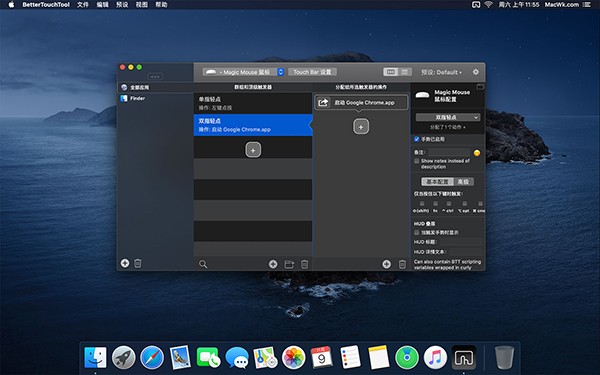Add new trigger group folder icon

289,264
